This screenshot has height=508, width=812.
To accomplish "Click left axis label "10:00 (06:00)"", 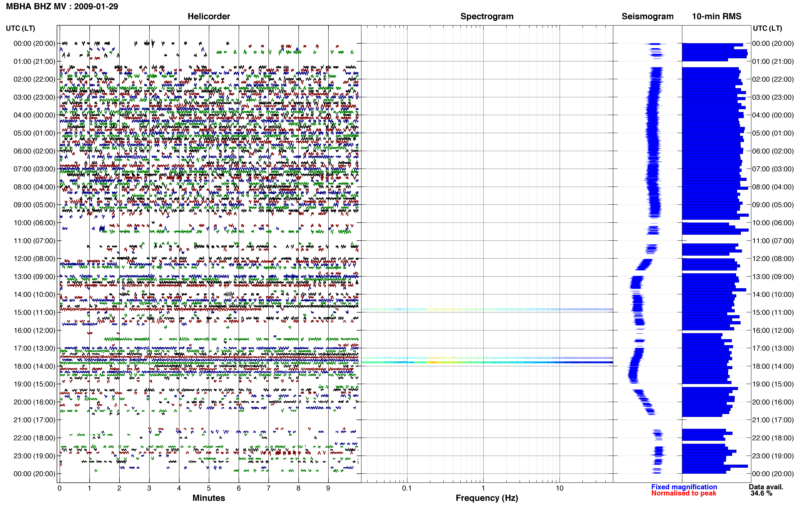I will pos(34,223).
